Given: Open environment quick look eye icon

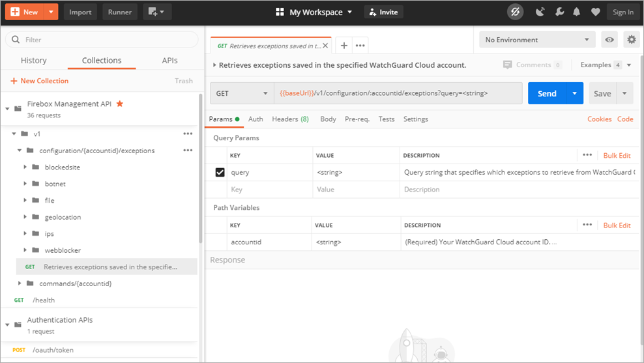Looking at the screenshot, I should [609, 40].
